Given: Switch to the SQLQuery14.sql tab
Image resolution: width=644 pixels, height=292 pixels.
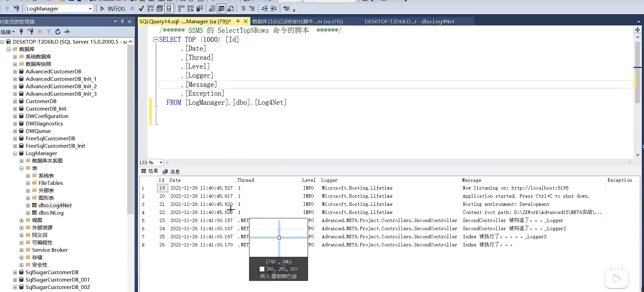Looking at the screenshot, I should pyautogui.click(x=185, y=21).
